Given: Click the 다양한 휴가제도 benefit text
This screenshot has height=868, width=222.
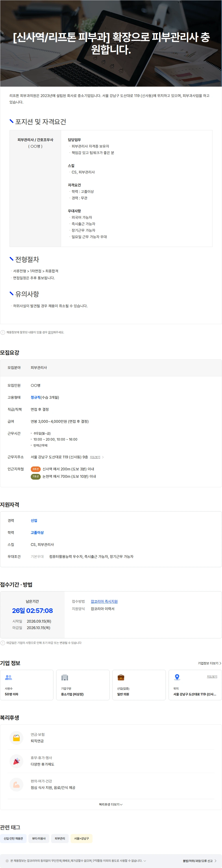Looking at the screenshot, I should click(43, 764).
